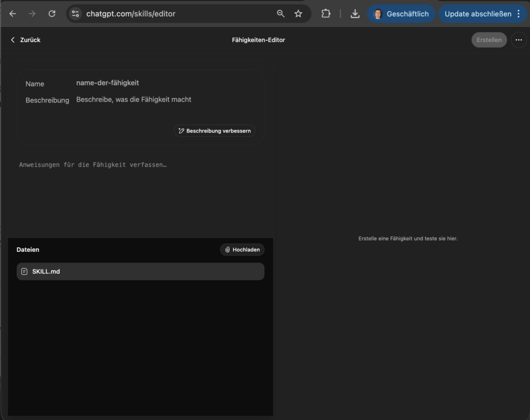This screenshot has width=530, height=420.
Task: Open Chrome's three-dot browser menu
Action: 519,13
